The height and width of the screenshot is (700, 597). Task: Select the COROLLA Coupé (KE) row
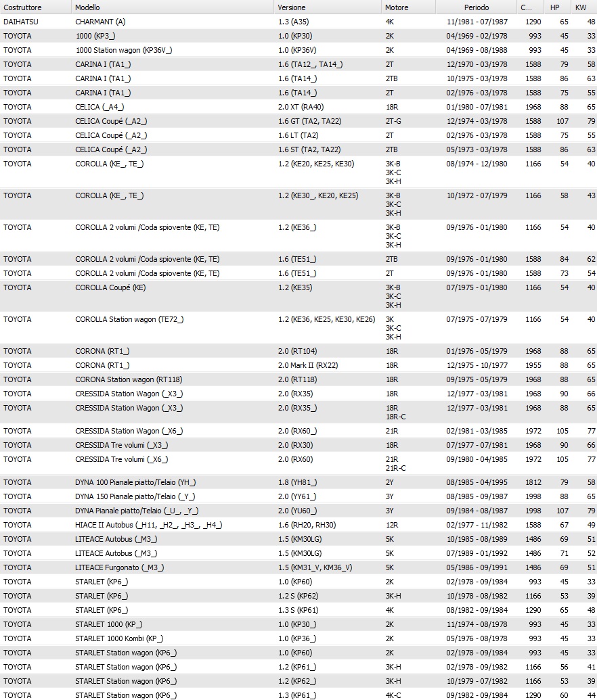(x=298, y=296)
